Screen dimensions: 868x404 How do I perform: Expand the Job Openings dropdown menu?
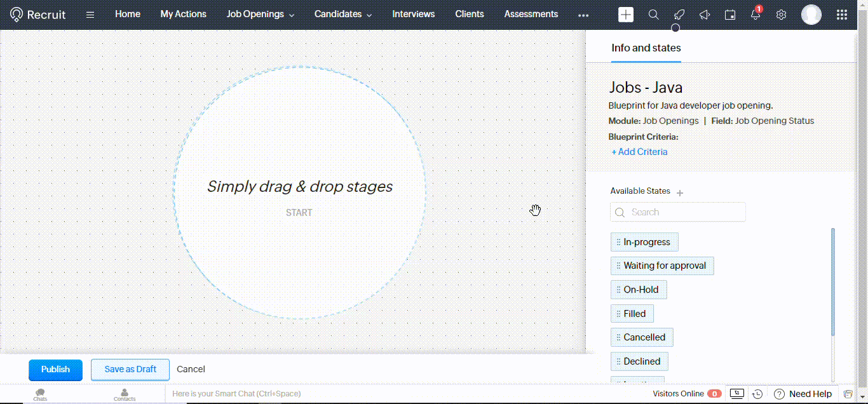pyautogui.click(x=260, y=14)
